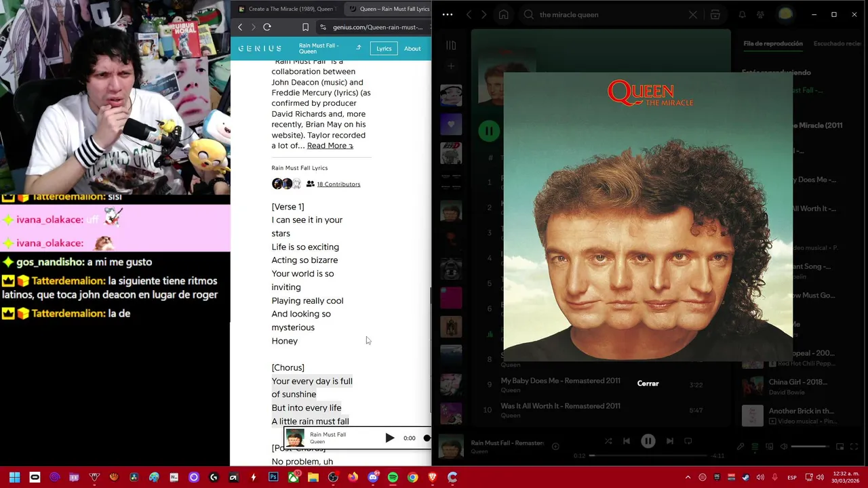The height and width of the screenshot is (488, 868).
Task: Open Spotify from the taskbar
Action: click(x=393, y=478)
